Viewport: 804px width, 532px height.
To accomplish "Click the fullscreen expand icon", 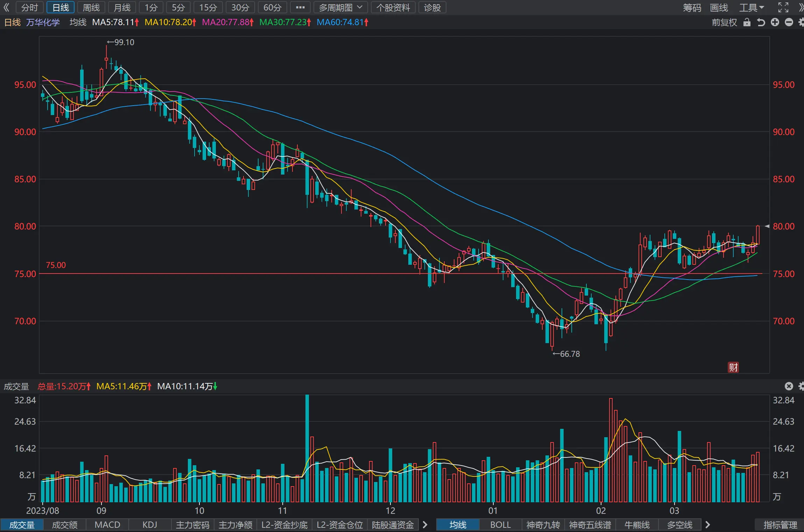I will 783,7.
